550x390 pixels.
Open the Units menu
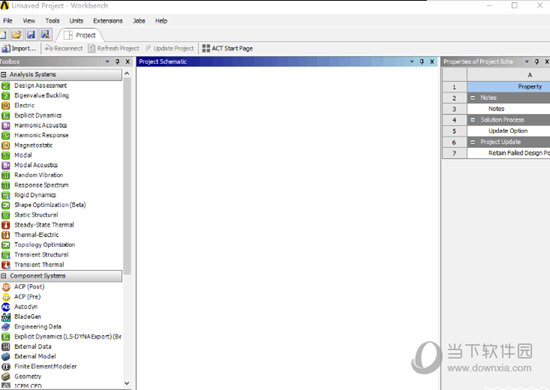(76, 21)
